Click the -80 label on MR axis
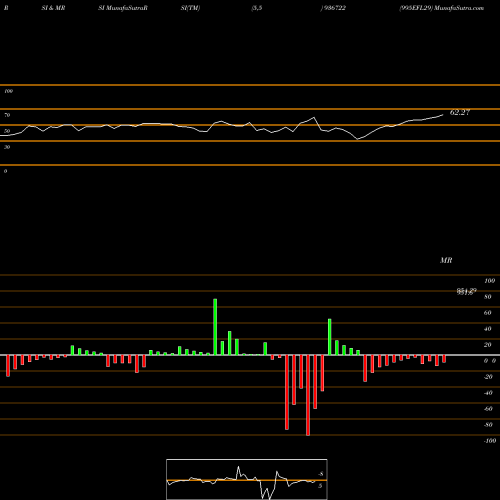 coord(488,425)
